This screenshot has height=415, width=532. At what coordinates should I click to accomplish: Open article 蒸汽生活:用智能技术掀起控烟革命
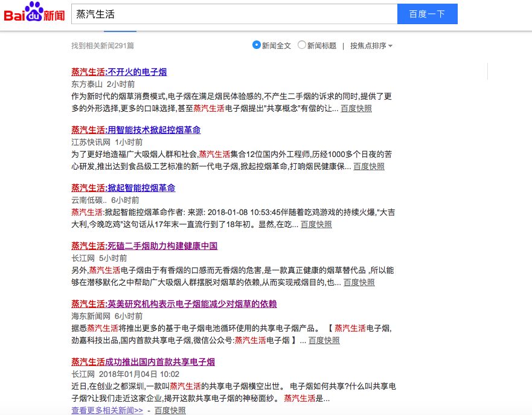[136, 130]
